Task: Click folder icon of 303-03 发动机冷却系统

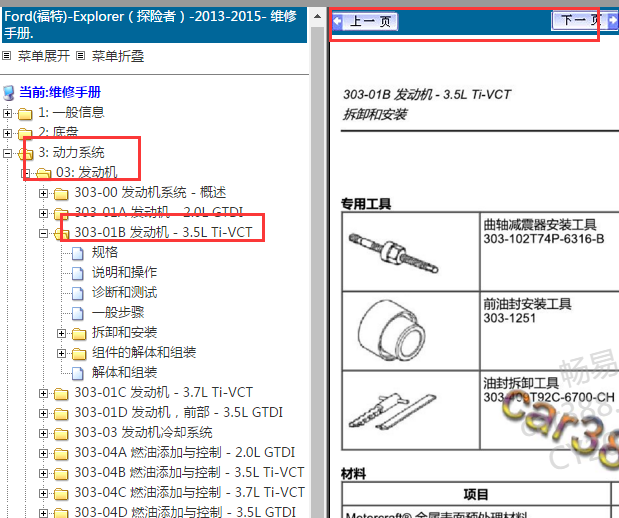Action: [61, 434]
